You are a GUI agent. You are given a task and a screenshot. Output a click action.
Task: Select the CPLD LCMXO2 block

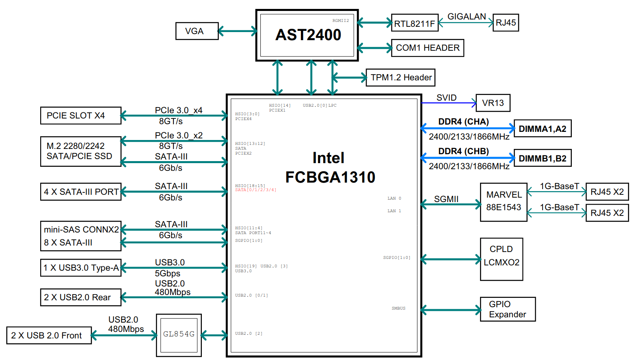tap(502, 259)
